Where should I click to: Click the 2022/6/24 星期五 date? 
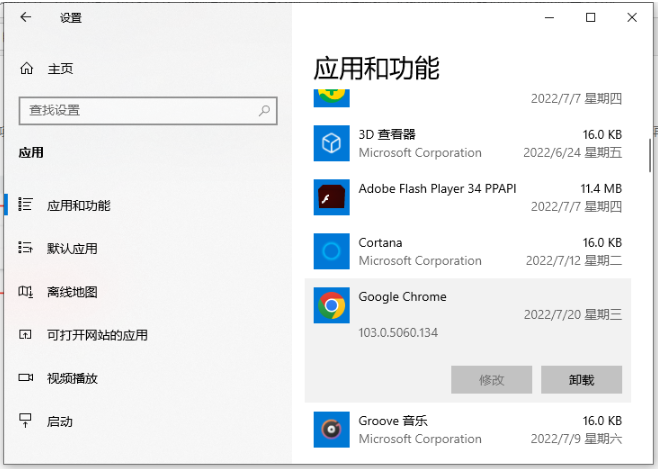coord(572,153)
